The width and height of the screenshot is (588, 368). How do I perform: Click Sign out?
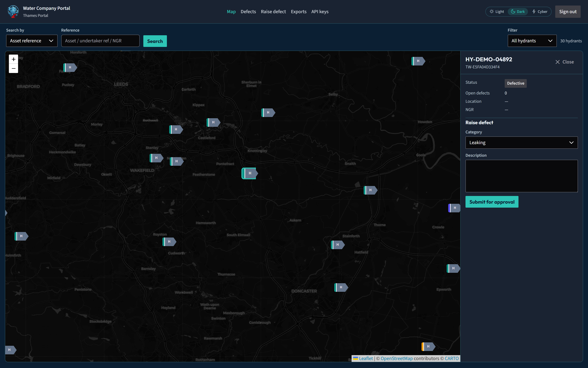(x=568, y=12)
